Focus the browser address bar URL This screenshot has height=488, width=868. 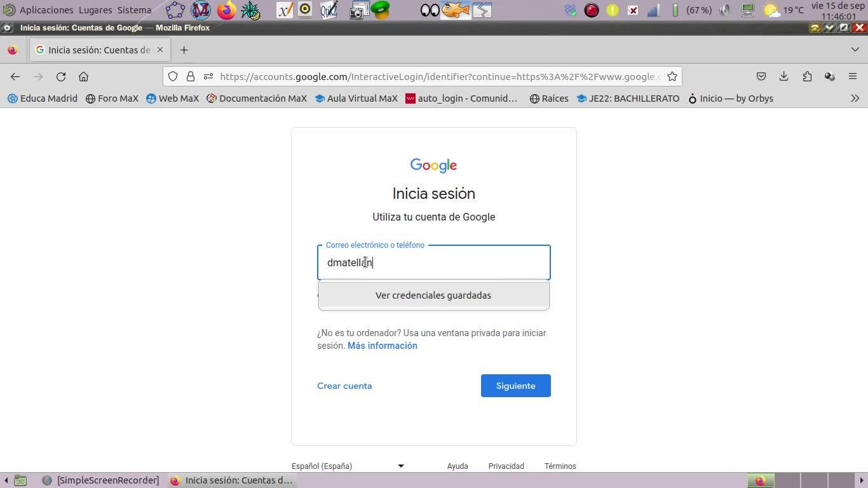pyautogui.click(x=440, y=76)
